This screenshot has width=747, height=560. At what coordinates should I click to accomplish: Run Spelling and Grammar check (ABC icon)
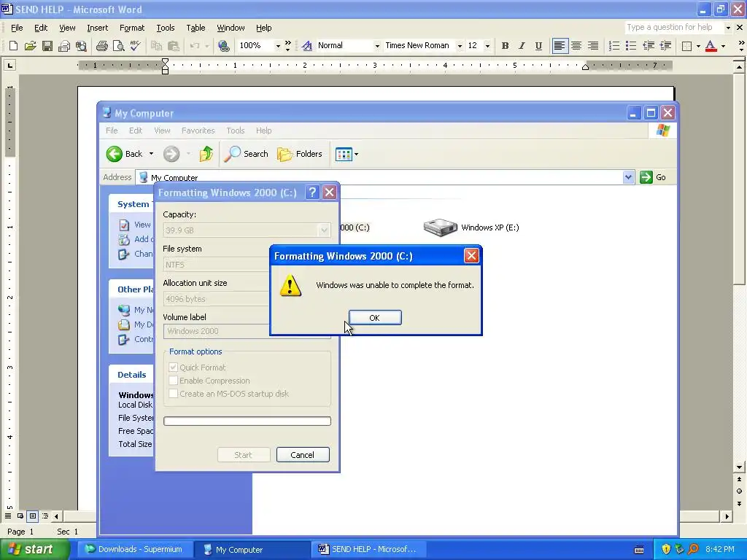coord(135,46)
